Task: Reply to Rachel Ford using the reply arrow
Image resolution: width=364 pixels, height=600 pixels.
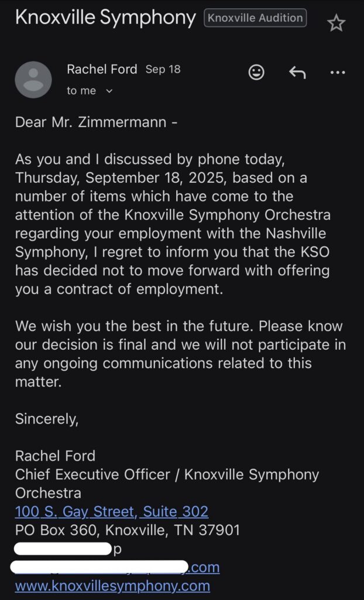Action: pyautogui.click(x=297, y=72)
